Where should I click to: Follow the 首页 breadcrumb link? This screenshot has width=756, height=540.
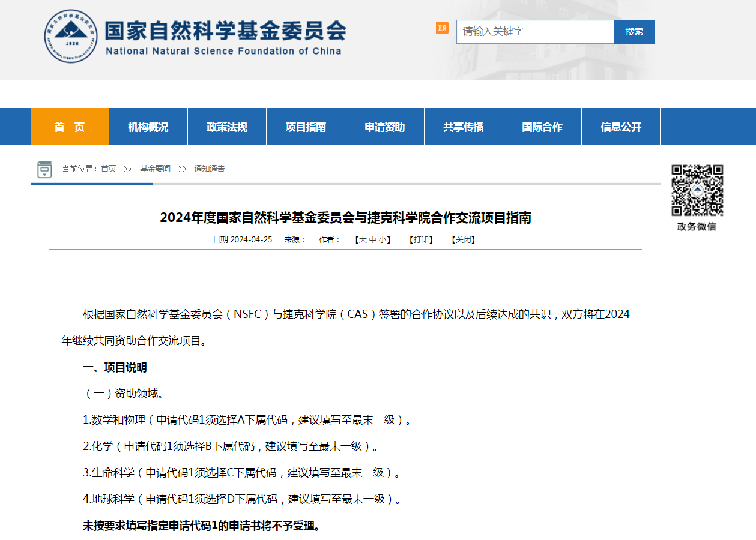109,169
